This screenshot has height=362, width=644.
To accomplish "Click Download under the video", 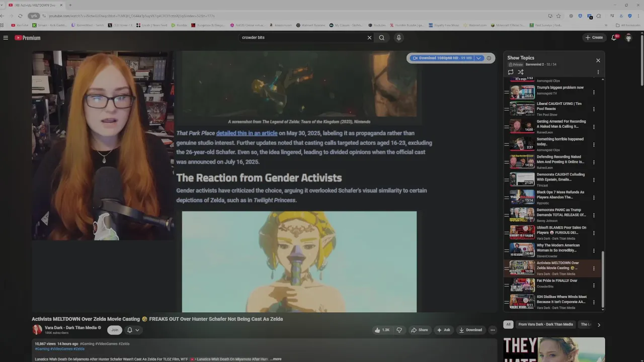I will 470,330.
